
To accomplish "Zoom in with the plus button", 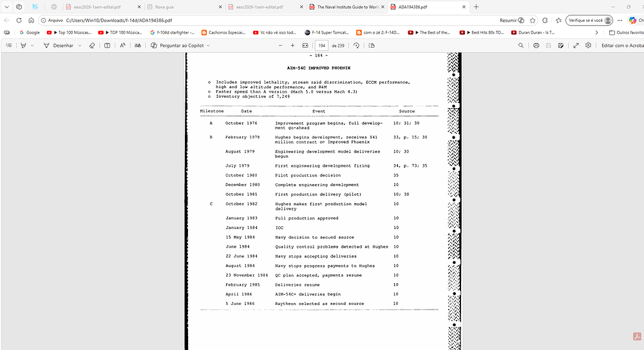I will click(x=292, y=46).
